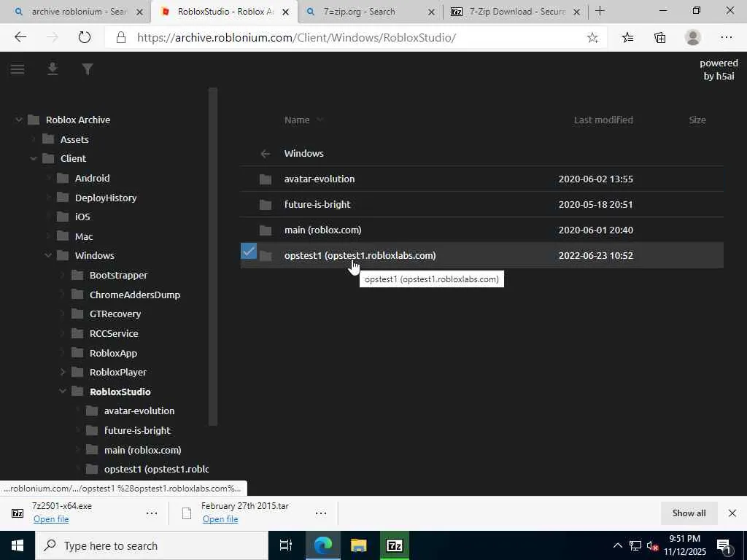Open file link for February 27th 2015.tar
Image resolution: width=747 pixels, height=560 pixels.
tap(220, 519)
